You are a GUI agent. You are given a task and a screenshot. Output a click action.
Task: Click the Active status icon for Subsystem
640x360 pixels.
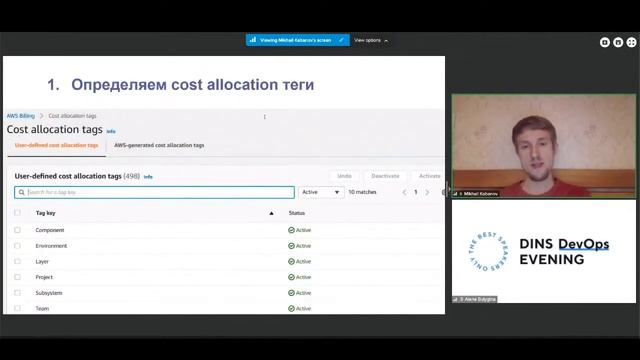coord(291,293)
